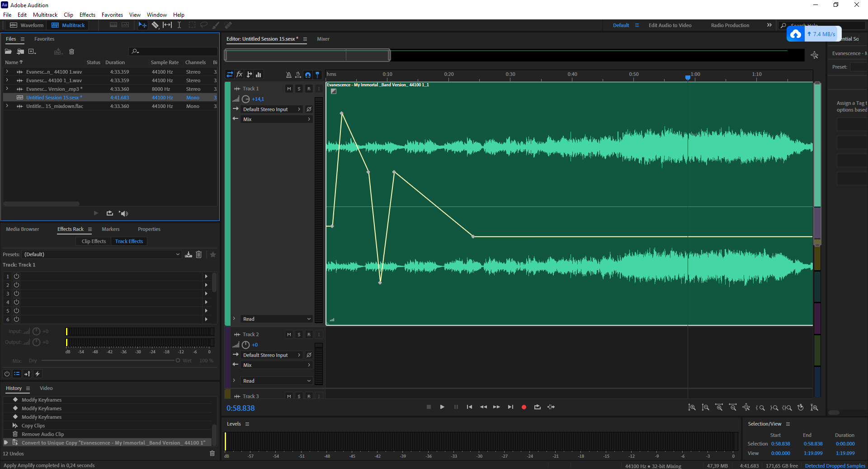Solo Track 2
Viewport: 868px width, 469px height.
299,335
